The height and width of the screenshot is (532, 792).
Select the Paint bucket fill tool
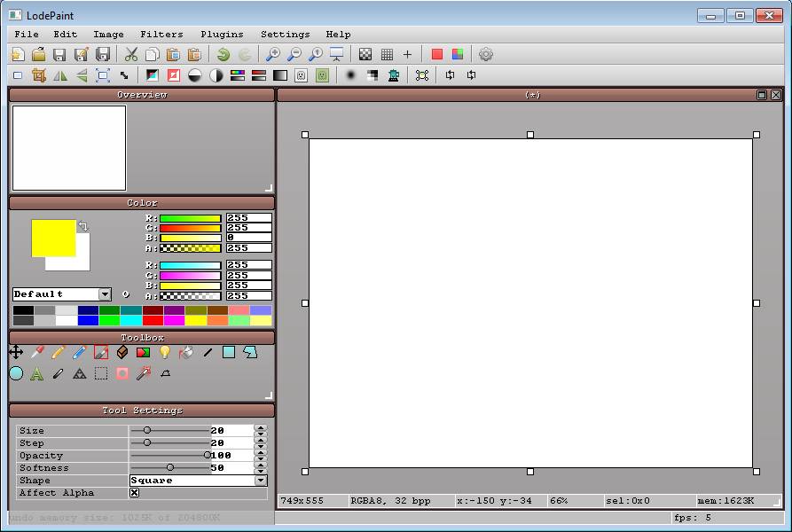(184, 353)
